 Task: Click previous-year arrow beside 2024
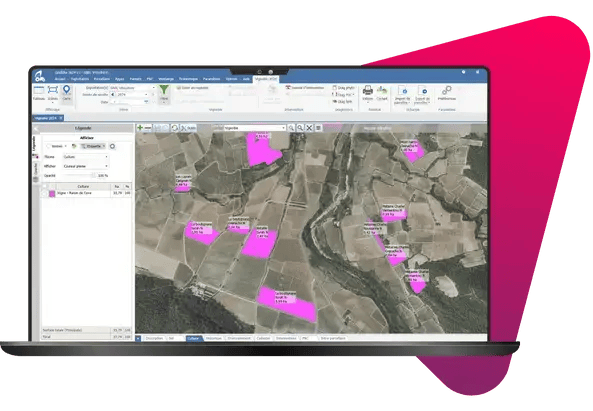[113, 95]
